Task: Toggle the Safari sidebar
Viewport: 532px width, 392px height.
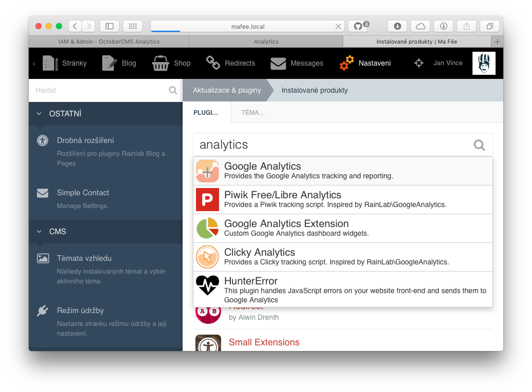Action: pos(109,26)
